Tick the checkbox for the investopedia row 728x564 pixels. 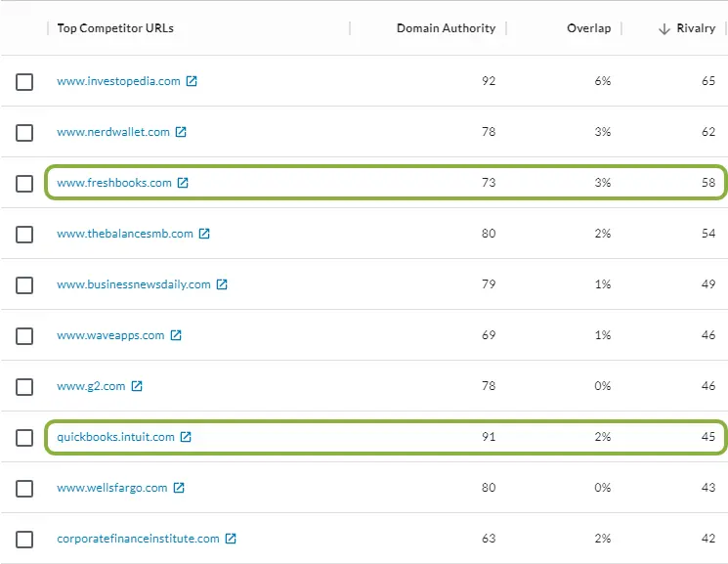click(x=24, y=82)
